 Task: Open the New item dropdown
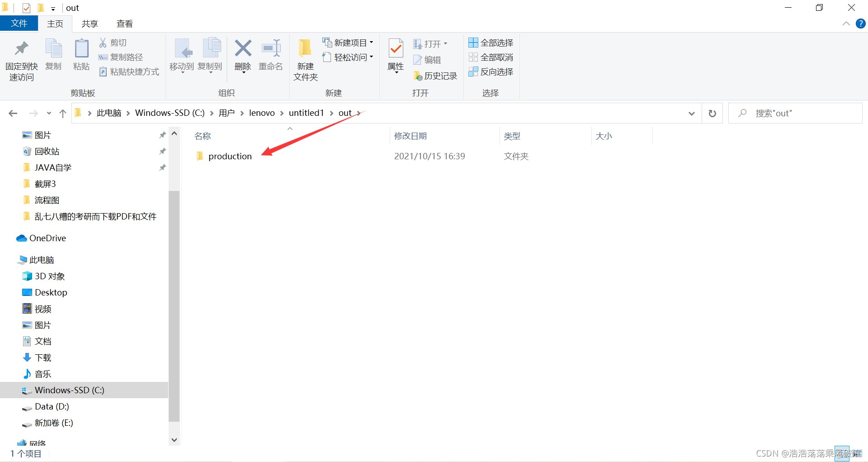point(348,43)
